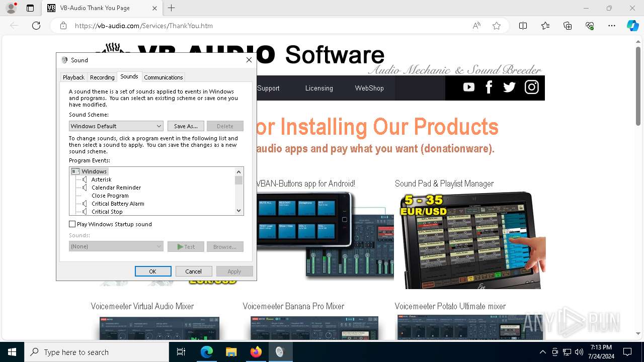The width and height of the screenshot is (644, 362).
Task: Open the notification center icon
Action: tap(627, 352)
